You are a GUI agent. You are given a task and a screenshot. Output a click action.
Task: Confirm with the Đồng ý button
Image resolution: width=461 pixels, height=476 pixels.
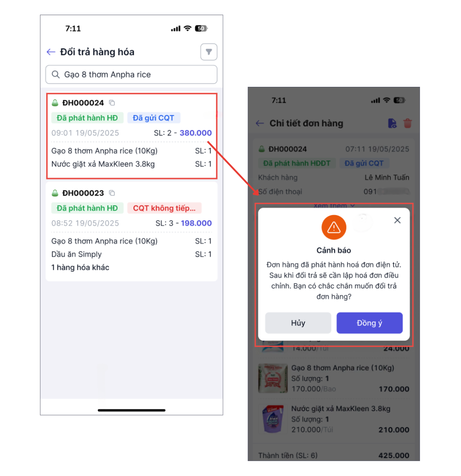coord(369,323)
